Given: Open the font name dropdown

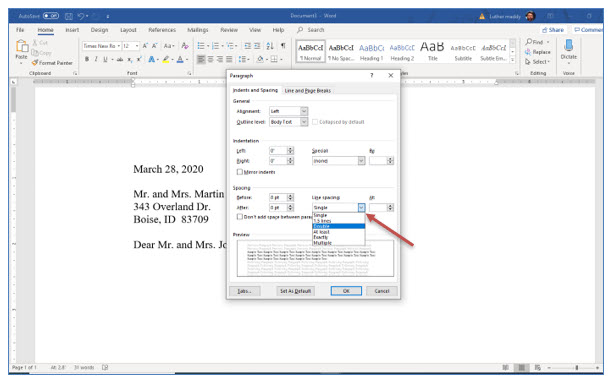Looking at the screenshot, I should pos(119,46).
